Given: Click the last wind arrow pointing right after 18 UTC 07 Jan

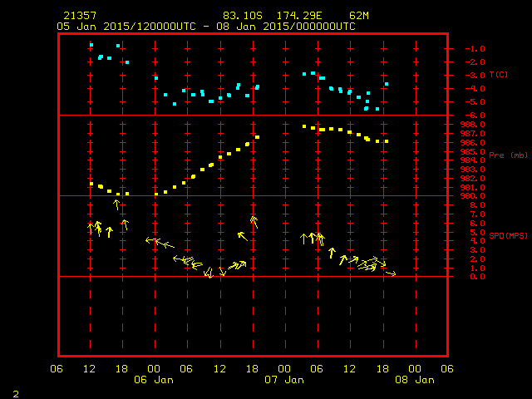Looking at the screenshot, I should pyautogui.click(x=392, y=273).
